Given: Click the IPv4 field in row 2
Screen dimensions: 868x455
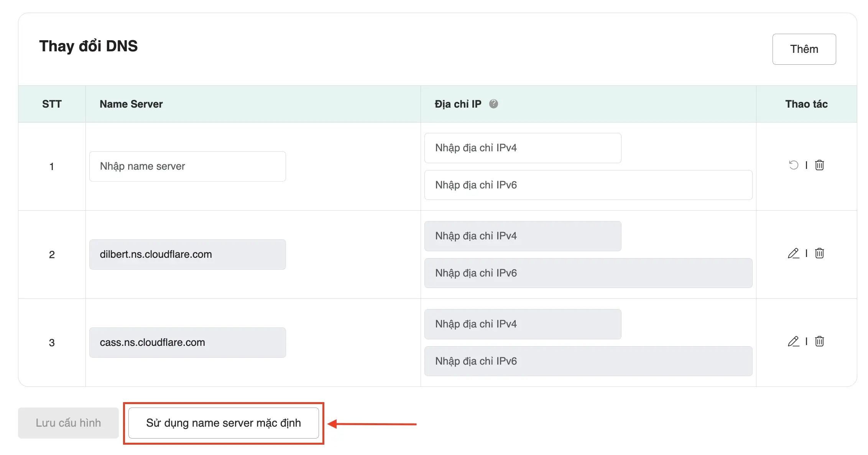Looking at the screenshot, I should coord(523,236).
